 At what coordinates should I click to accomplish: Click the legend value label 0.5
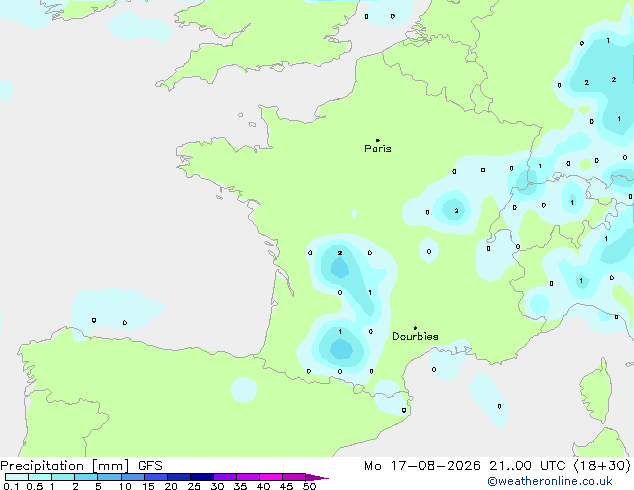(35, 486)
